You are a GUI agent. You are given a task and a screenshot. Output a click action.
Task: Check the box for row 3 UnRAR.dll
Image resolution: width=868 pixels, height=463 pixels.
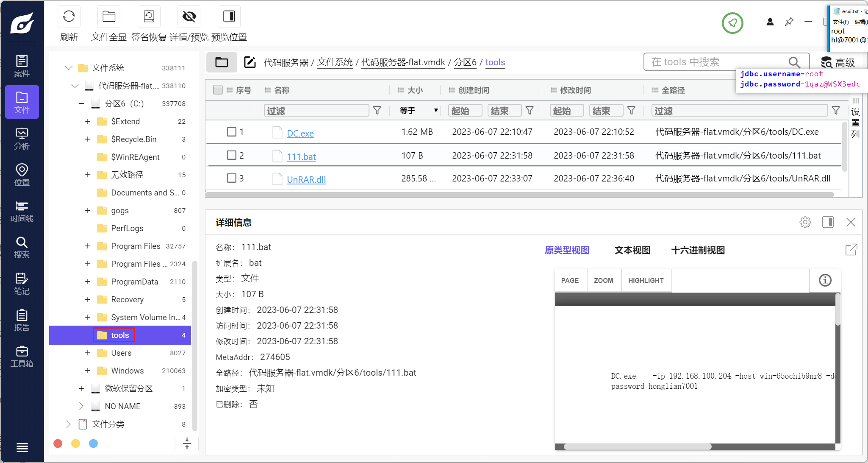231,178
